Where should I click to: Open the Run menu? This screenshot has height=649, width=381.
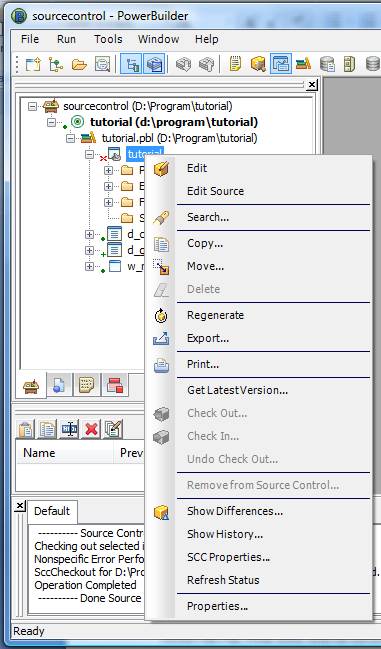point(66,39)
